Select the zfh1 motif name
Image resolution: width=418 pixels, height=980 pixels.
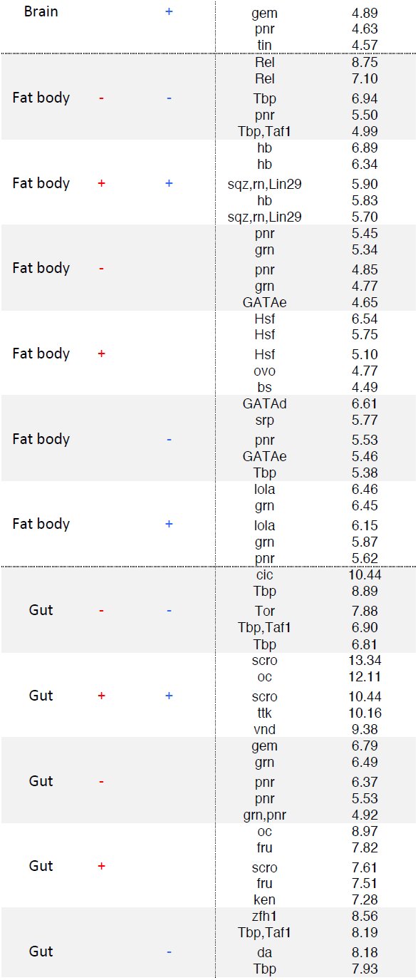[265, 917]
